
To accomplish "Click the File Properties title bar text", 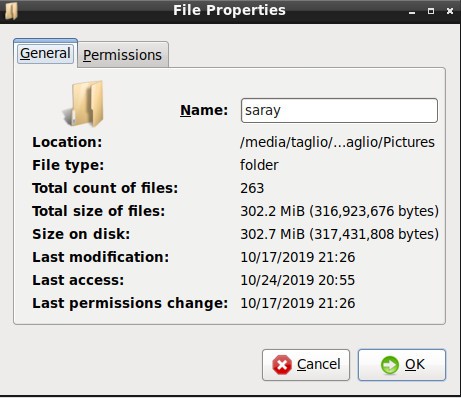I will (x=229, y=10).
